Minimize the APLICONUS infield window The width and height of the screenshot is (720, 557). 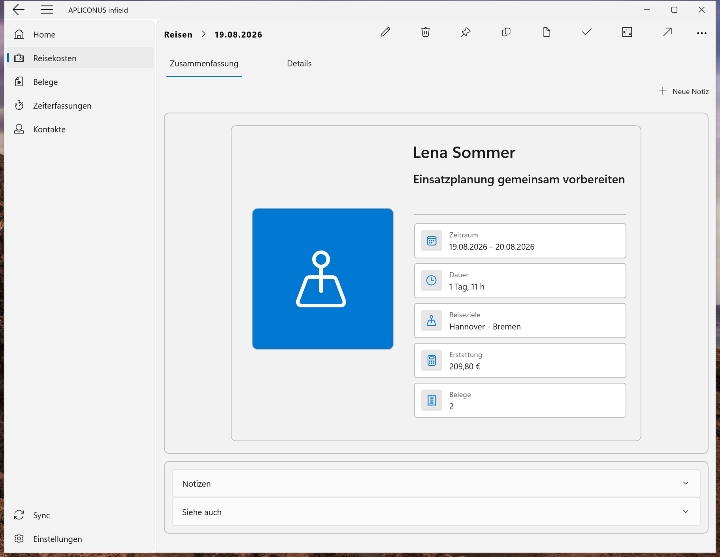click(647, 10)
